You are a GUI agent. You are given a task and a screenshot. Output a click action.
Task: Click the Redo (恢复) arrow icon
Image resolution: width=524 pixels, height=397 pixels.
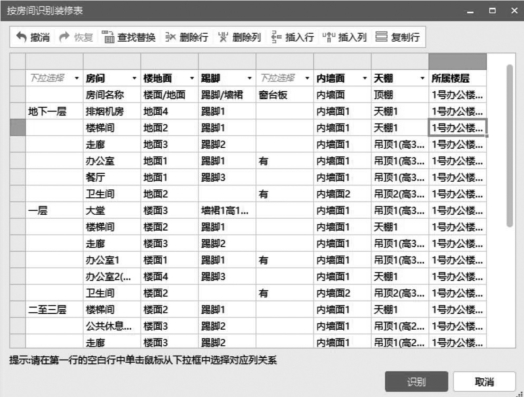(64, 37)
